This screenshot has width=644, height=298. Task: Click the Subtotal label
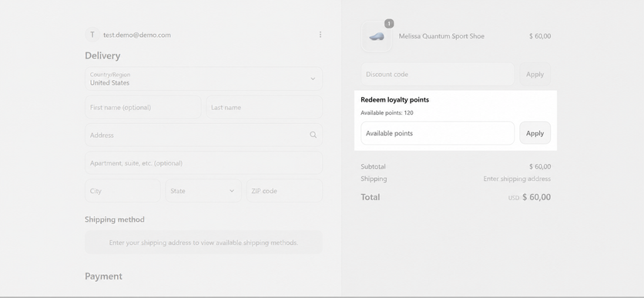pyautogui.click(x=373, y=166)
